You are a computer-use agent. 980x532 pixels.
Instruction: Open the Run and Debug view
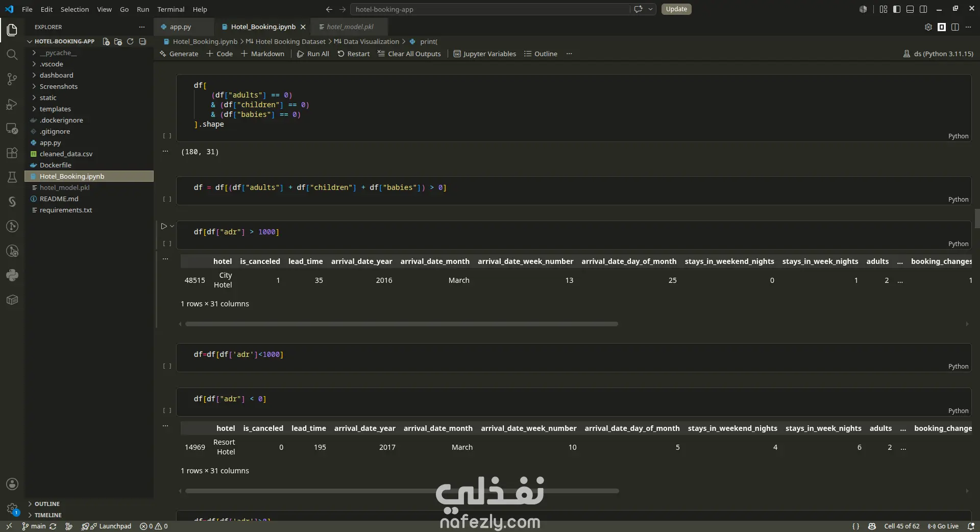point(12,104)
